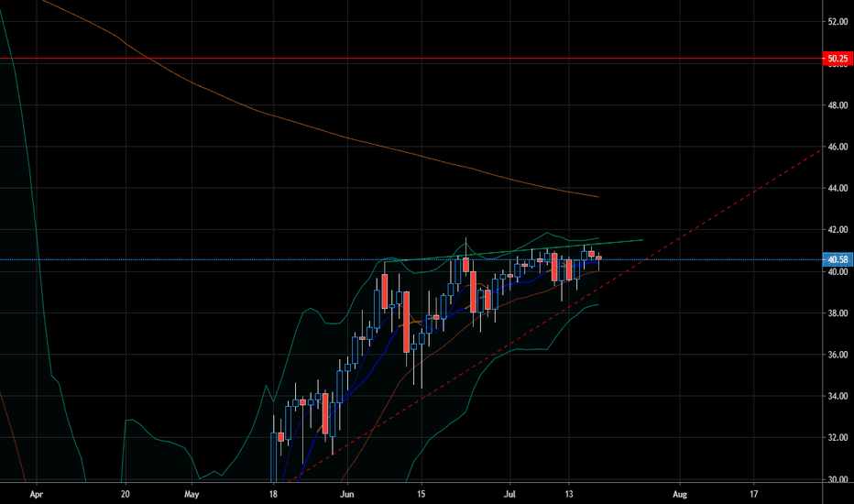Click the last candlestick on the chart

pyautogui.click(x=598, y=258)
